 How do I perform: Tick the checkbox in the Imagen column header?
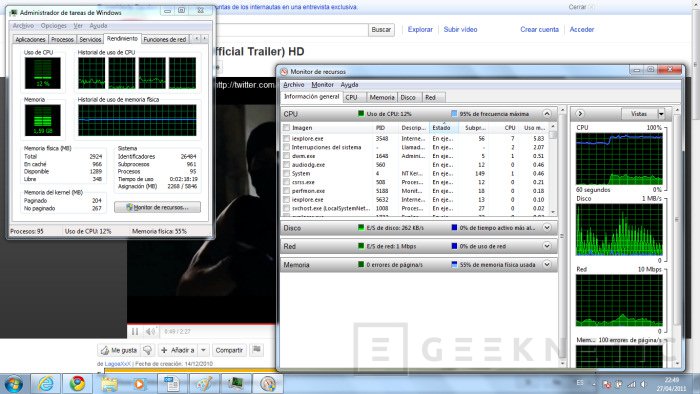pos(286,128)
